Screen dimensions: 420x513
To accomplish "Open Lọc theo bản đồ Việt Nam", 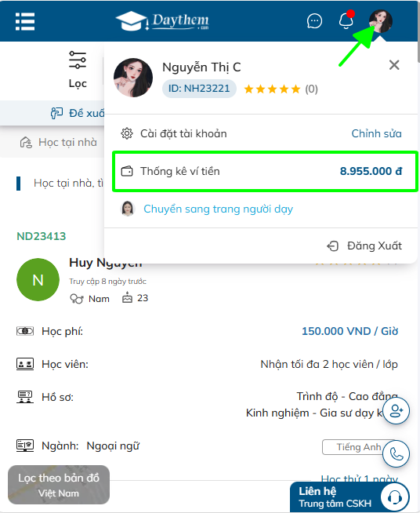I will (x=59, y=485).
